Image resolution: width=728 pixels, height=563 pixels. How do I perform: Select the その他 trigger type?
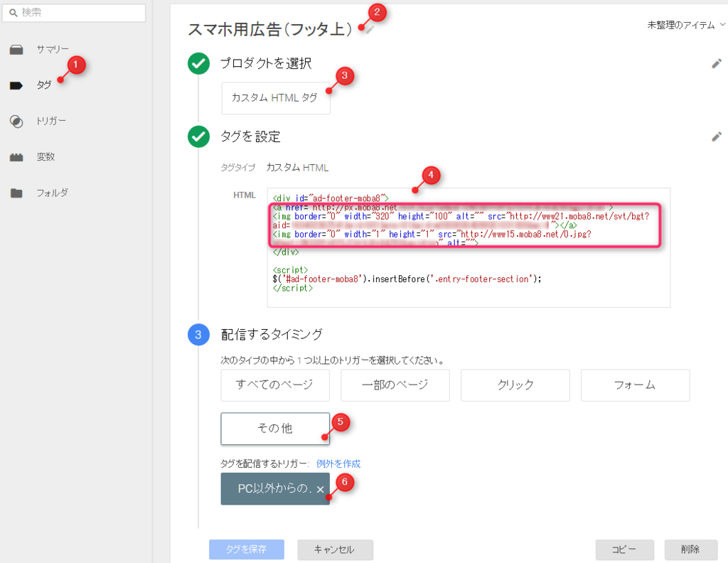point(275,428)
